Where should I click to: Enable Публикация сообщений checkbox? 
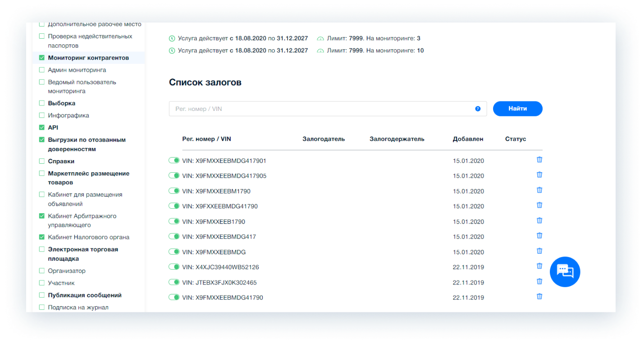click(x=42, y=295)
